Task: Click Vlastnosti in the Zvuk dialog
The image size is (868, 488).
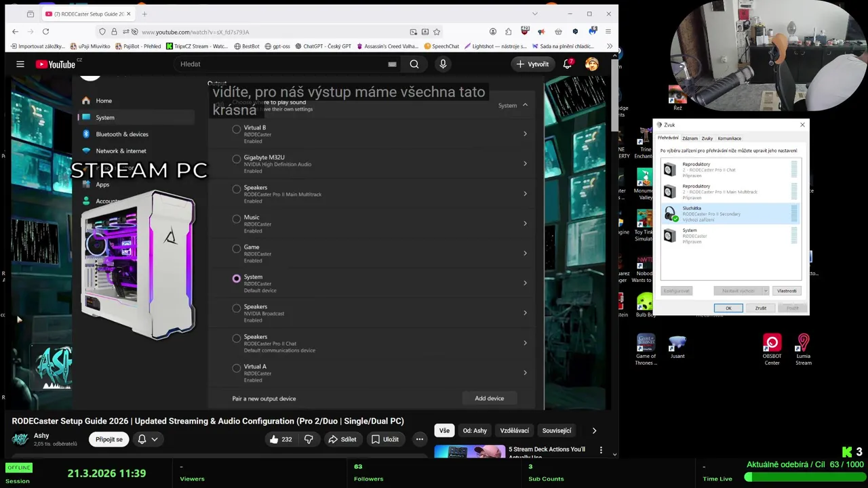Action: pos(787,291)
